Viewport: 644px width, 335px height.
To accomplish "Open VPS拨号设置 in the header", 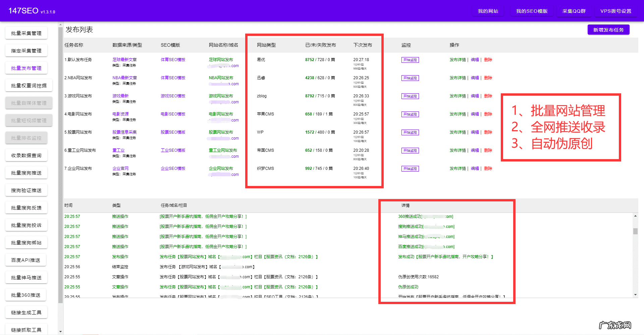I will click(x=615, y=11).
